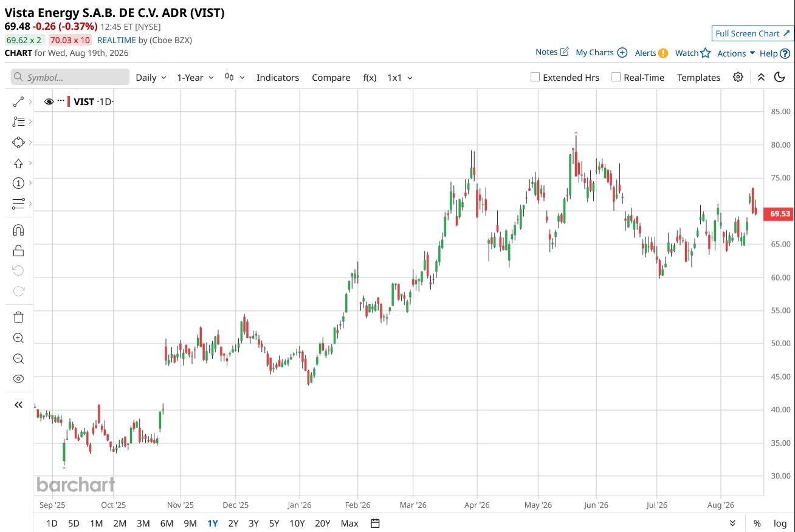Open the Full Screen Chart
The height and width of the screenshot is (532, 795).
coord(752,33)
